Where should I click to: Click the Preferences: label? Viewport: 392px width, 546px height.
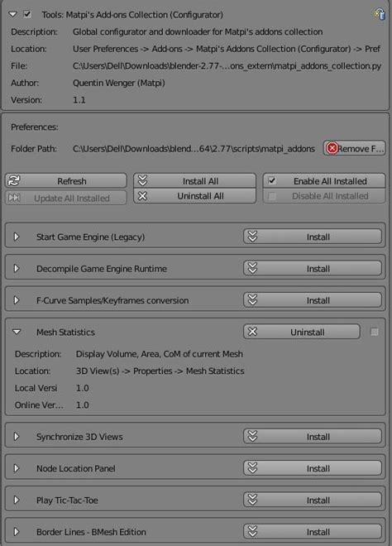(35, 127)
